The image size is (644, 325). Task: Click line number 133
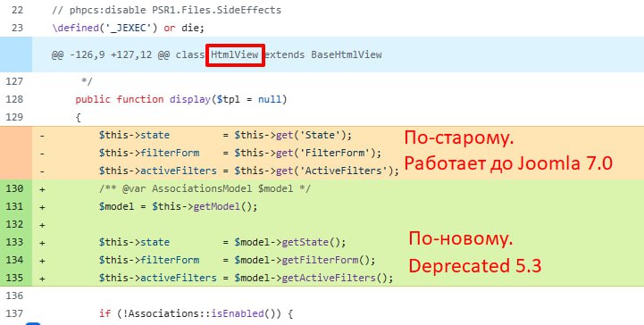pyautogui.click(x=14, y=242)
